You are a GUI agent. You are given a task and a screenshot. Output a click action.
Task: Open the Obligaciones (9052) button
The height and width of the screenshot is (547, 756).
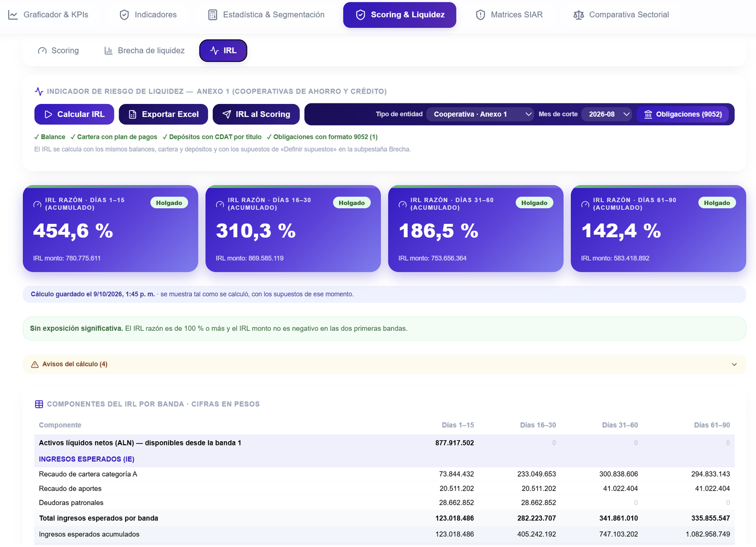(683, 114)
